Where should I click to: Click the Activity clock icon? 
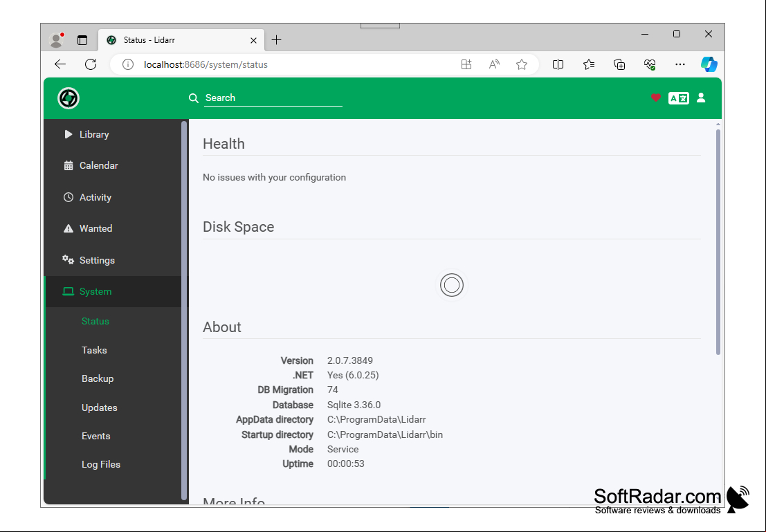[x=69, y=197]
